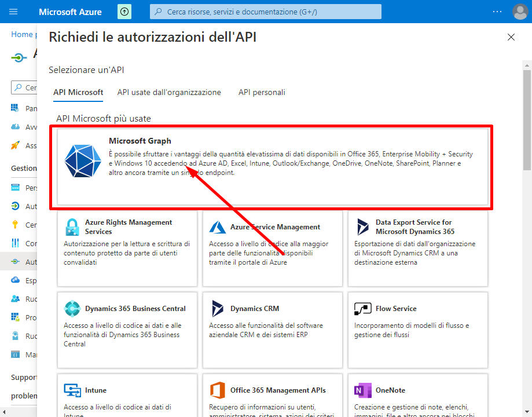Click the Microsoft Graph polyhedron icon

(83, 161)
